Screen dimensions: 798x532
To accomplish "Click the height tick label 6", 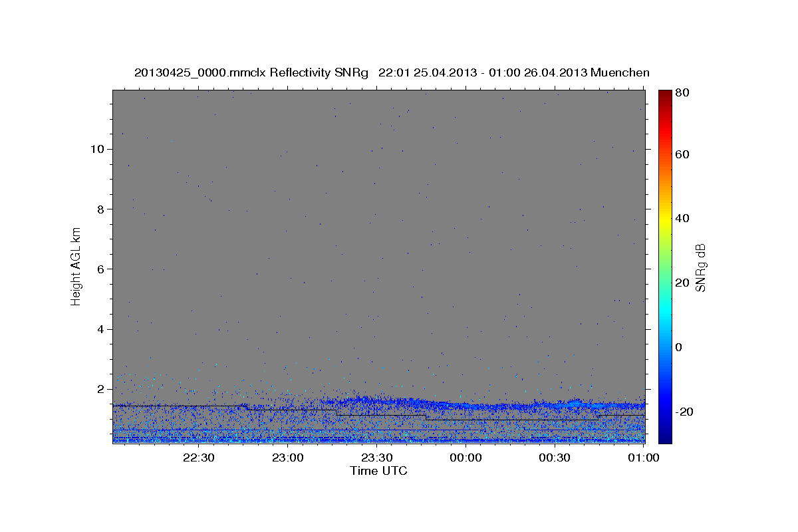I will click(x=100, y=269).
